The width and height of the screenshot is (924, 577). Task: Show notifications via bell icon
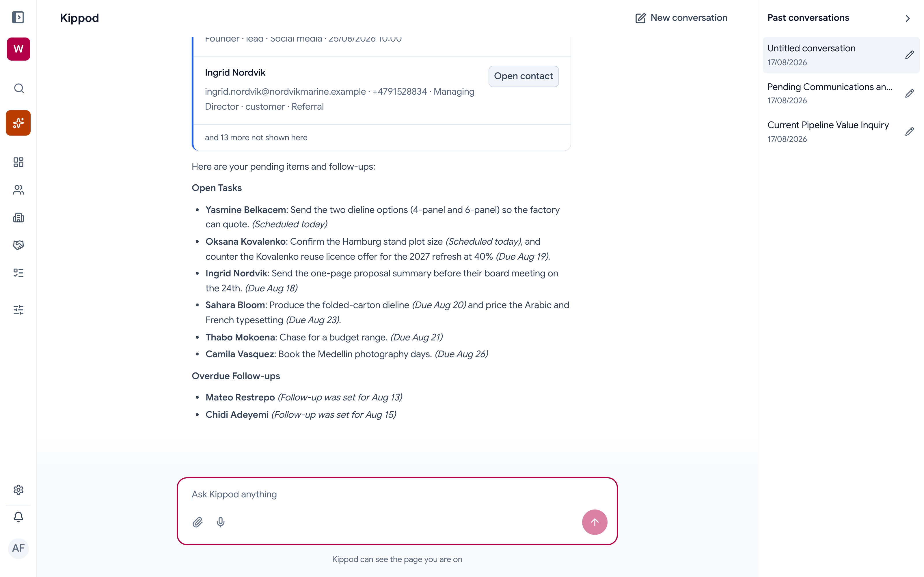[x=19, y=517]
